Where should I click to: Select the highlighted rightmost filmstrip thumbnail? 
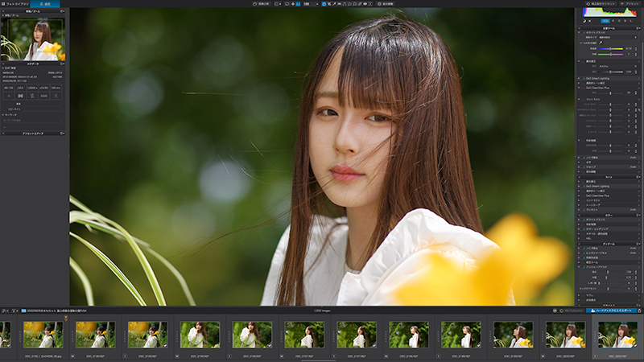point(617,335)
